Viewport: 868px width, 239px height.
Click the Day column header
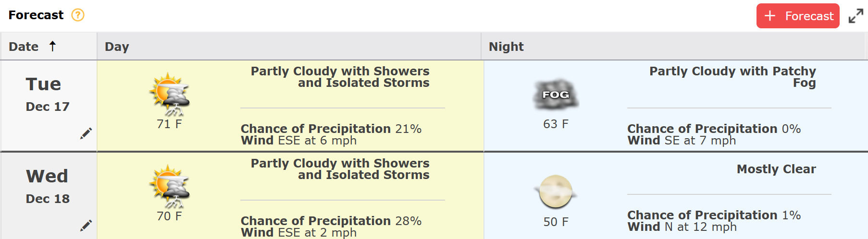117,47
